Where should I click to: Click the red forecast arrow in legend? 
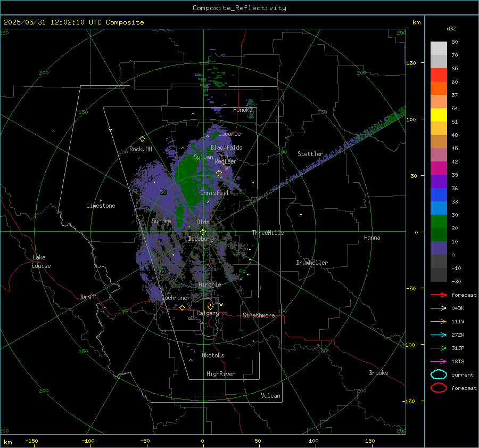pyautogui.click(x=439, y=295)
